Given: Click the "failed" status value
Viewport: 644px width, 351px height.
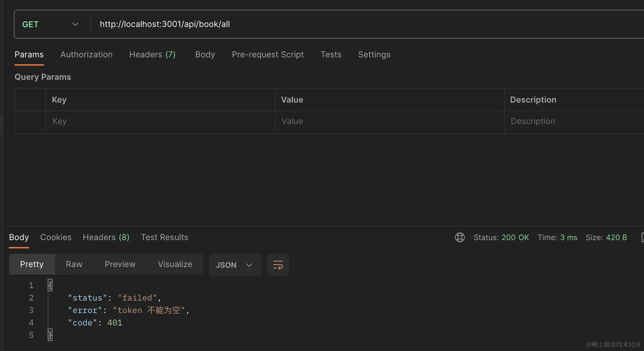Looking at the screenshot, I should click(x=137, y=298).
